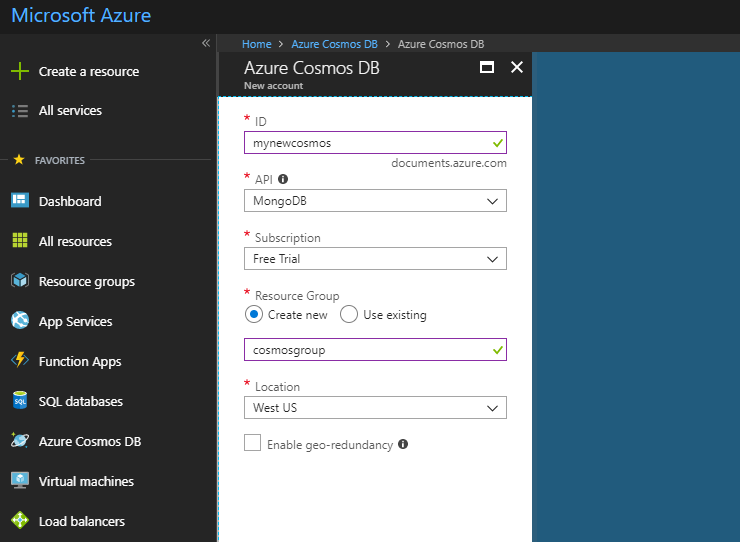Screen dimensions: 740x542
Task: Go to Home in the breadcrumb
Action: coord(257,44)
